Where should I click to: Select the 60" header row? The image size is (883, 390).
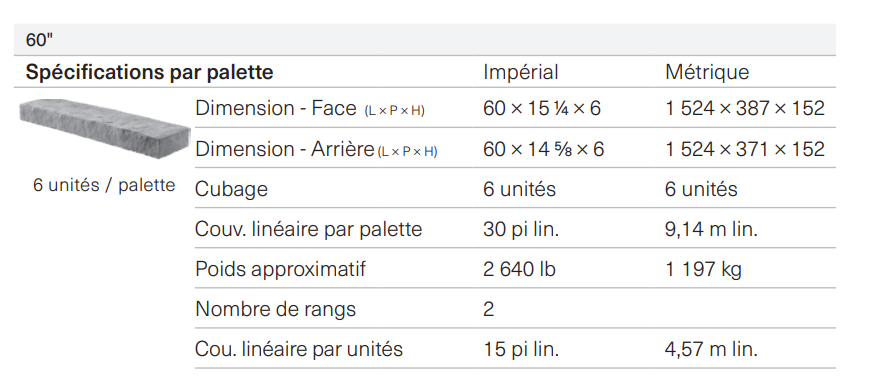[x=425, y=39]
